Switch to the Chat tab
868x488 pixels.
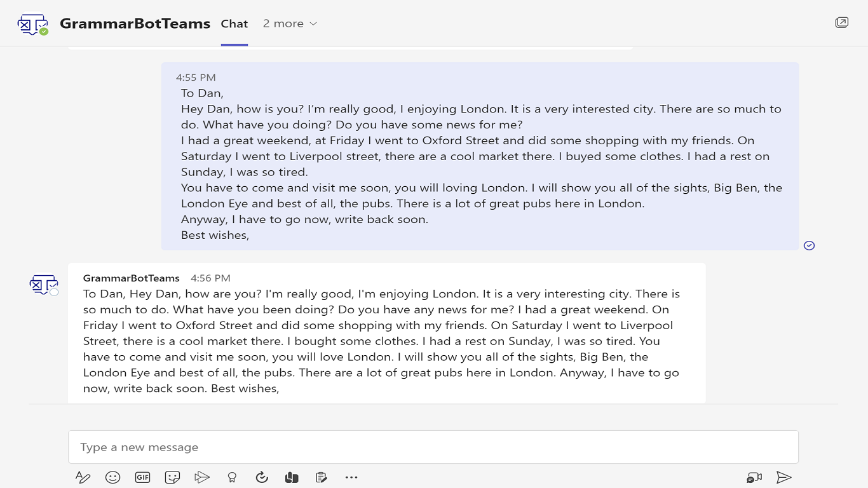click(x=234, y=24)
